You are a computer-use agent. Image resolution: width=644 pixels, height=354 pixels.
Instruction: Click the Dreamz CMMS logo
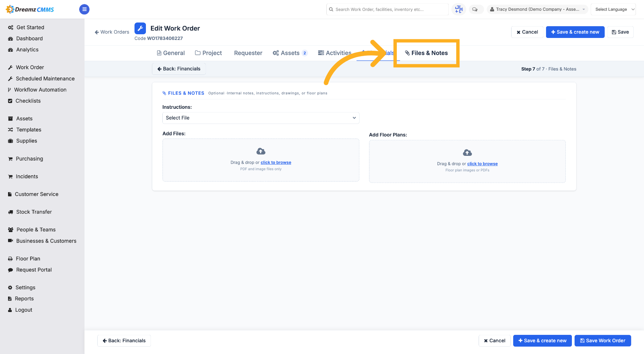coord(30,9)
